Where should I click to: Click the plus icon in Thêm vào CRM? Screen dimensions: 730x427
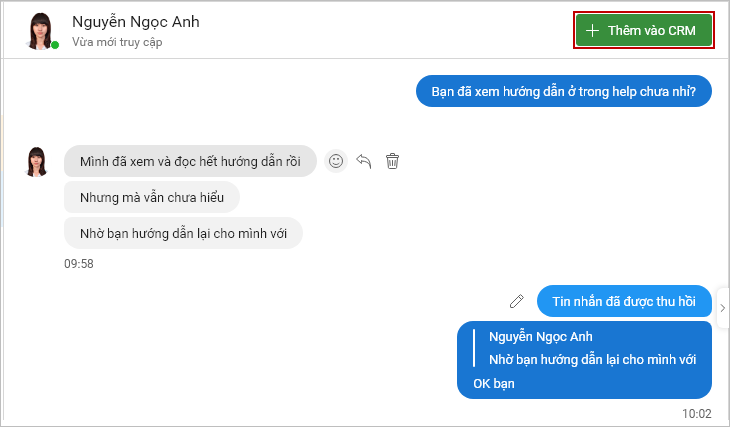coord(592,31)
